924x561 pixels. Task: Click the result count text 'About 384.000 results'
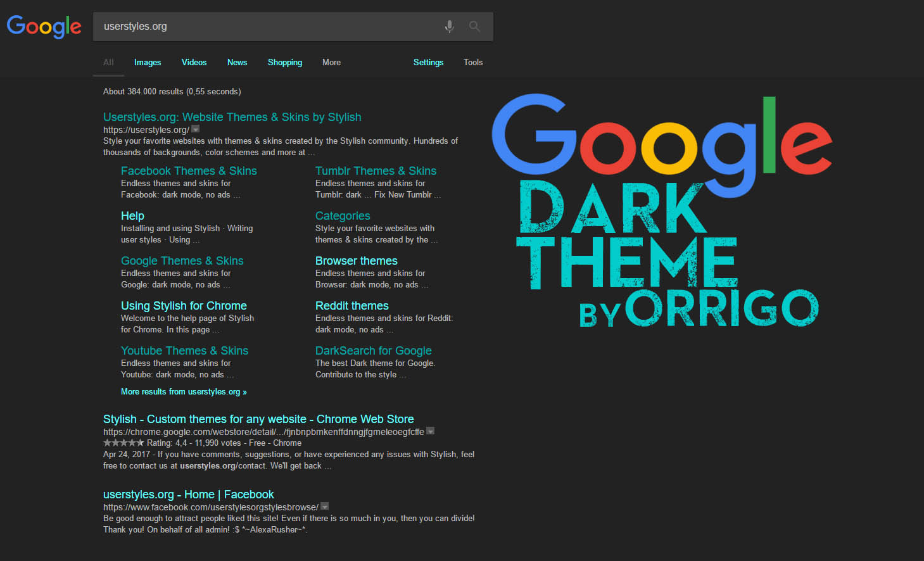tap(144, 92)
